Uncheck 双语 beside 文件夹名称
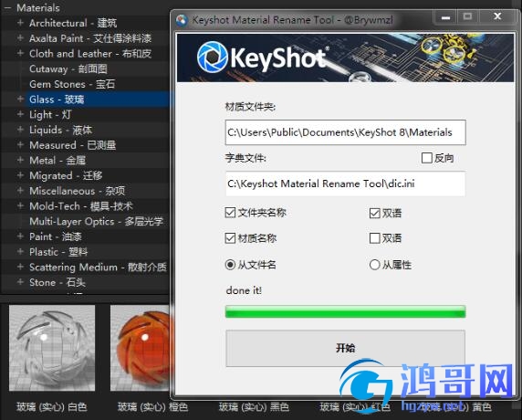Image resolution: width=522 pixels, height=420 pixels. coord(374,213)
